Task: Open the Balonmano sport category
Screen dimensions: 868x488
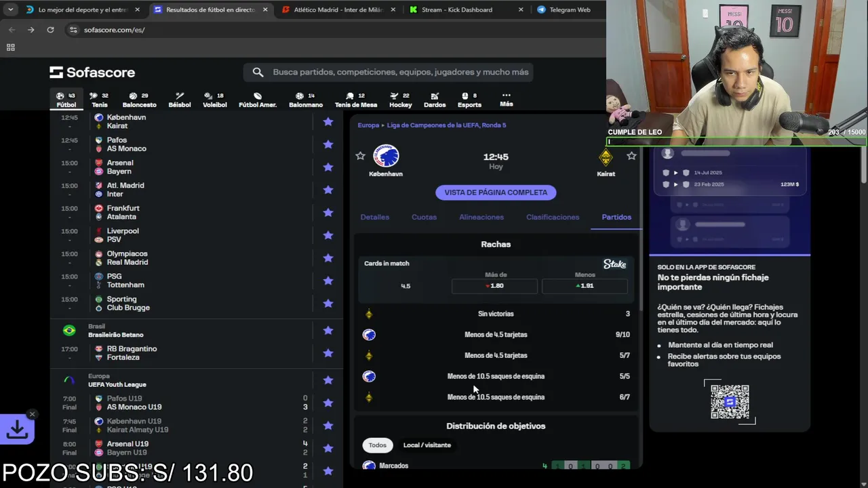Action: 306,100
